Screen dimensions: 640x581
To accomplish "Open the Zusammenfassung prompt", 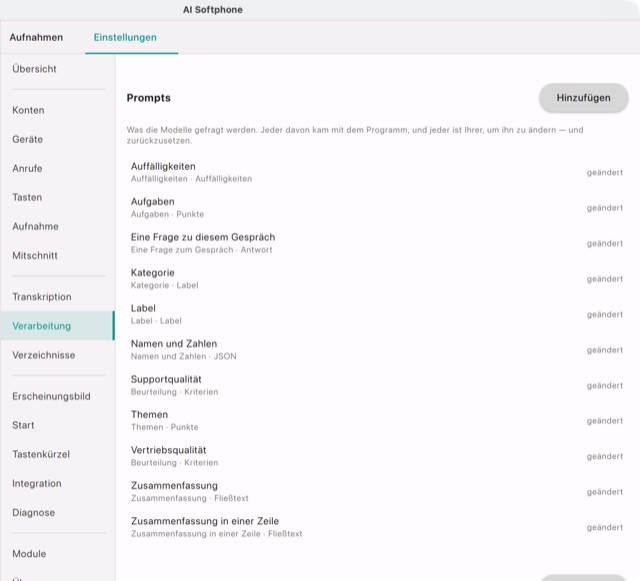I will tap(377, 492).
